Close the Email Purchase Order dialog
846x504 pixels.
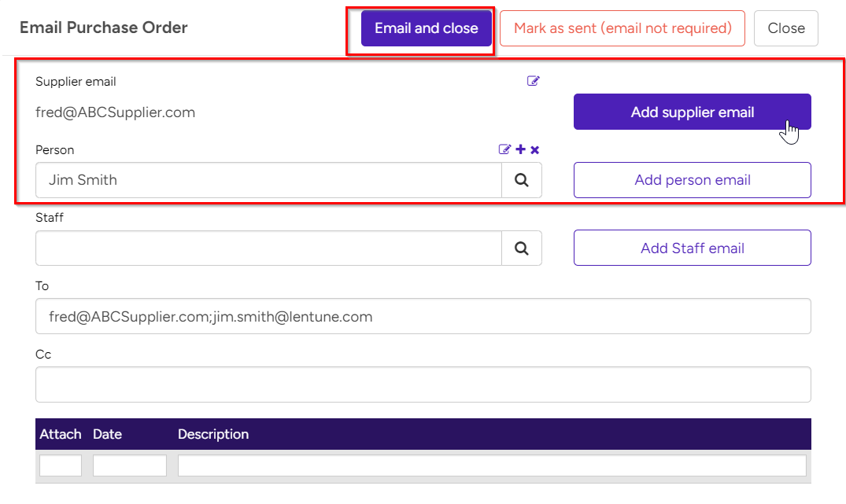(785, 28)
